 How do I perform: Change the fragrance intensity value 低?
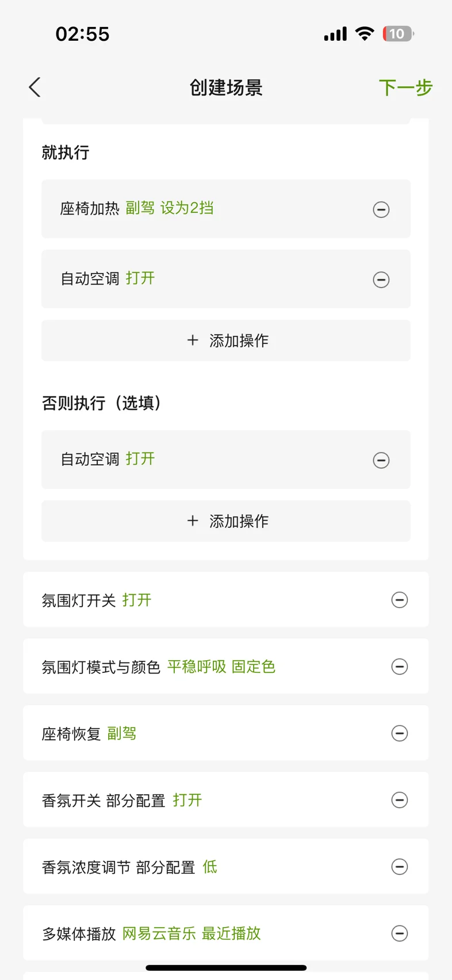pyautogui.click(x=210, y=867)
